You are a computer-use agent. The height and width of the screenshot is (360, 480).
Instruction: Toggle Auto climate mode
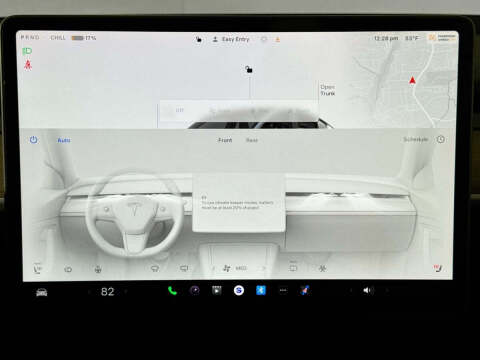click(64, 140)
